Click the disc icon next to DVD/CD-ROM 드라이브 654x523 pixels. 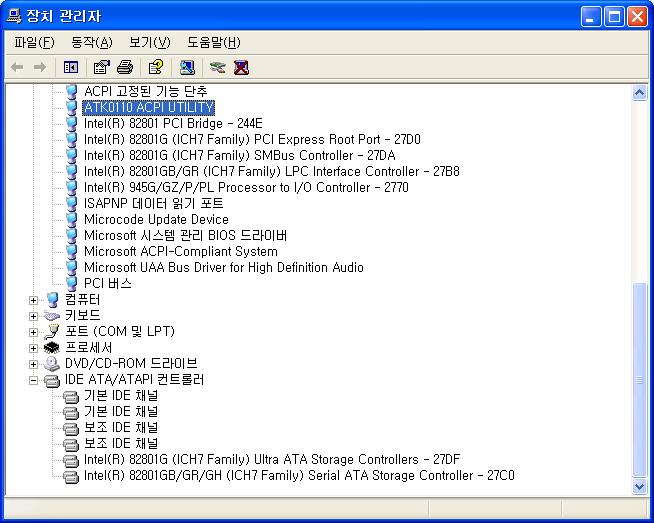pyautogui.click(x=52, y=364)
